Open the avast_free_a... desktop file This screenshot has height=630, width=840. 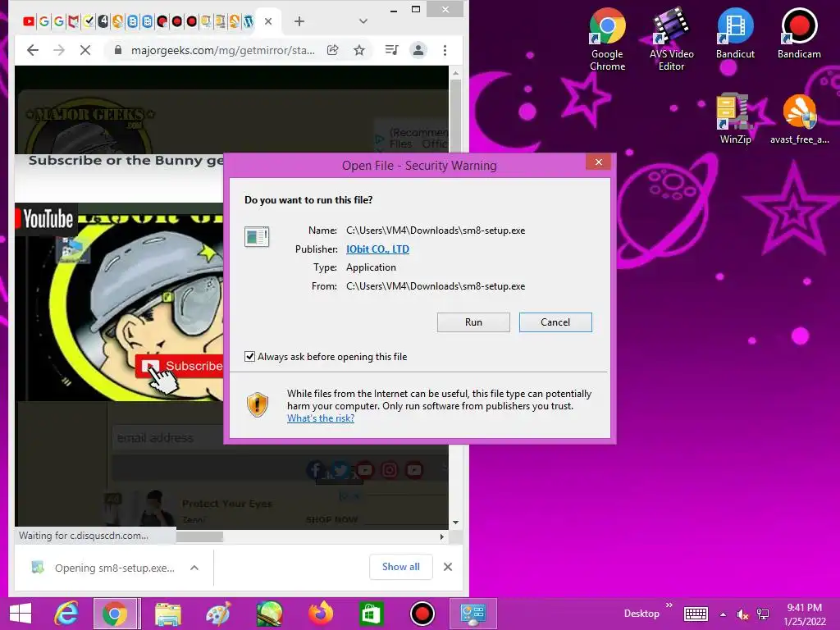click(799, 118)
